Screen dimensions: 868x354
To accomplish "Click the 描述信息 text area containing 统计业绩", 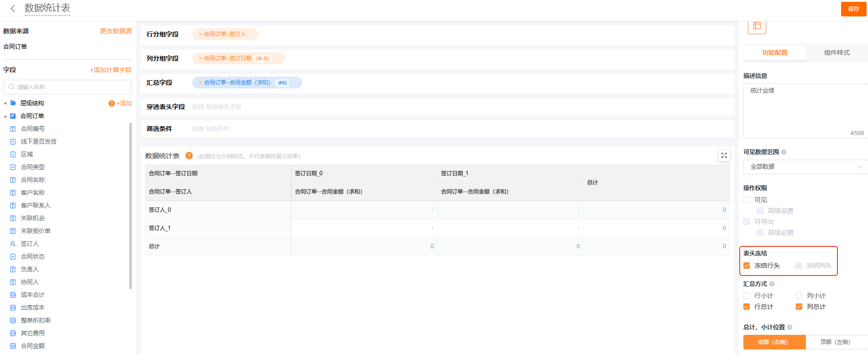I will [805, 110].
